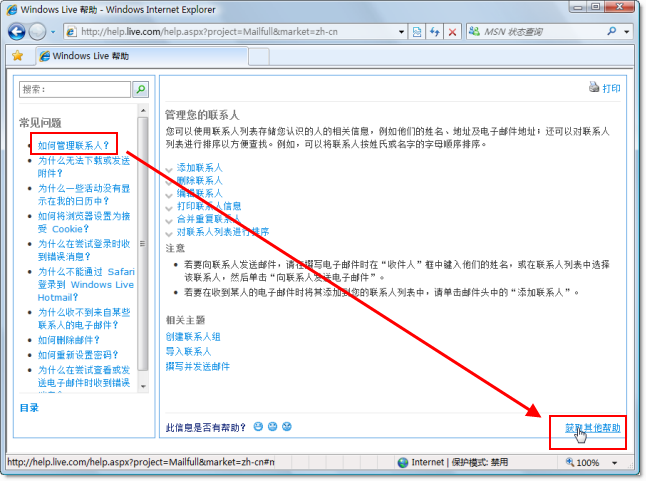
Task: Click the sidebar scrollbar up arrow
Action: [143, 110]
